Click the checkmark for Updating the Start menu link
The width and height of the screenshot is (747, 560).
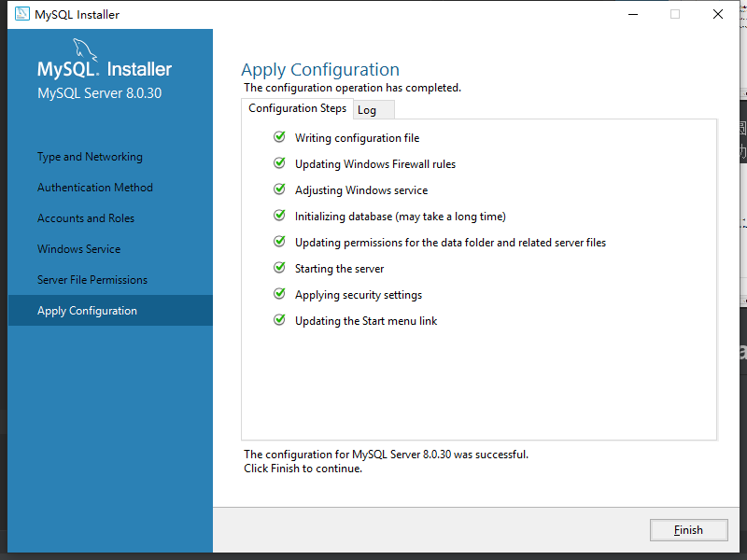click(x=279, y=320)
